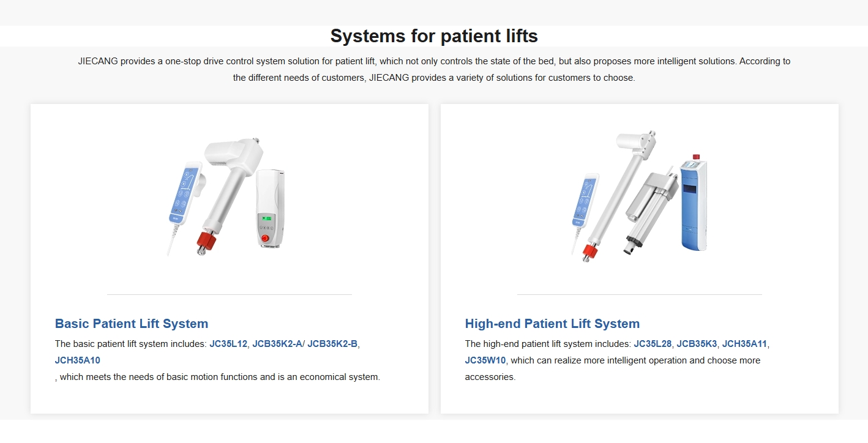Click the Basic Patient Lift System card
This screenshot has height=443, width=868.
230,258
